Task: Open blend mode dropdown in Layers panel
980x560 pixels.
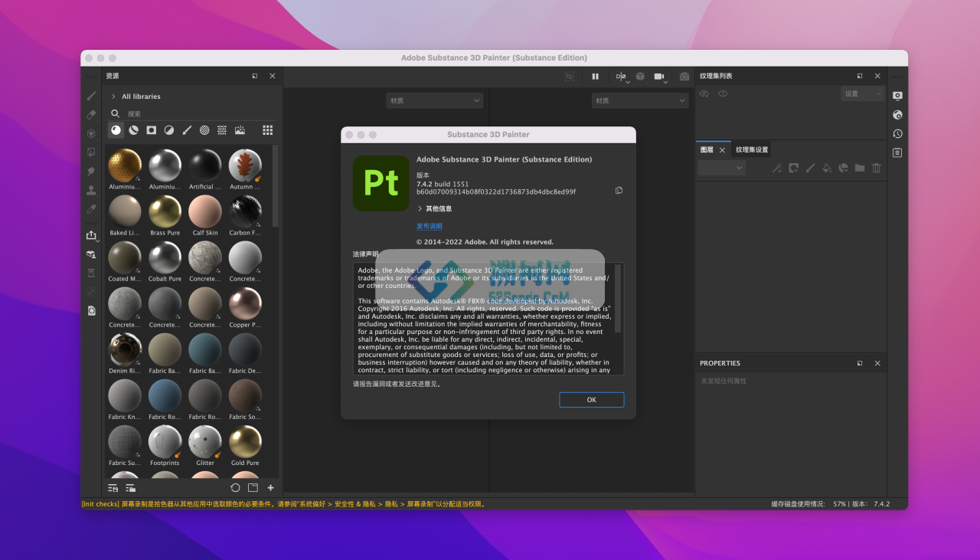Action: [722, 168]
